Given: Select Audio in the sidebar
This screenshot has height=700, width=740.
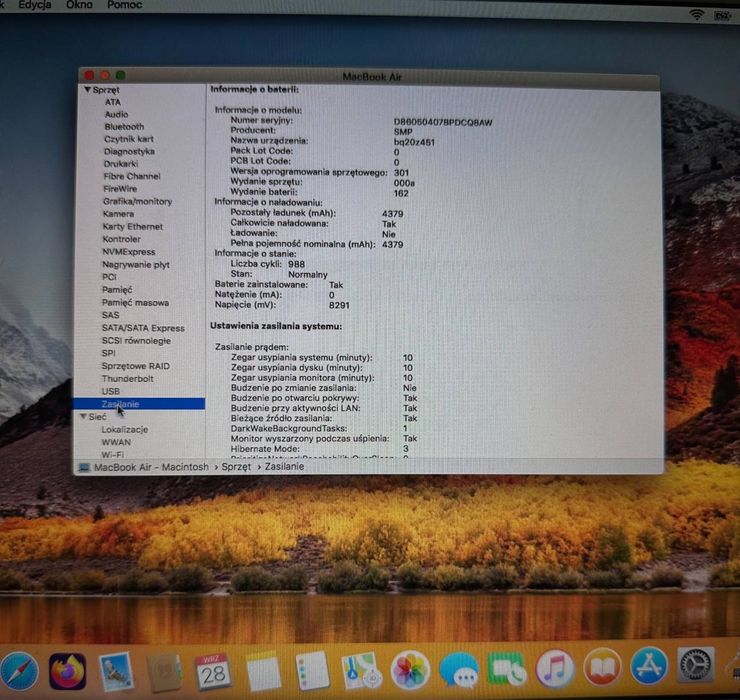Looking at the screenshot, I should (116, 114).
